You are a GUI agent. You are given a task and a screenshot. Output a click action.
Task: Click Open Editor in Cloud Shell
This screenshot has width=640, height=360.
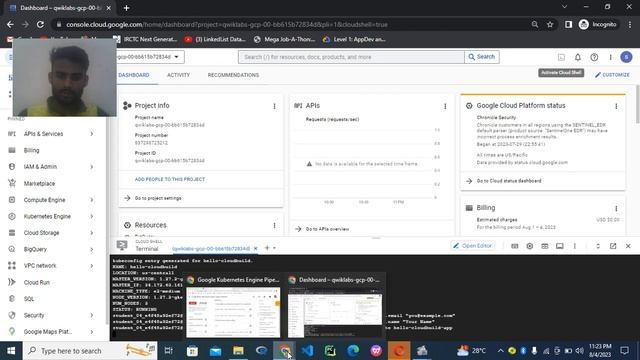tap(472, 246)
